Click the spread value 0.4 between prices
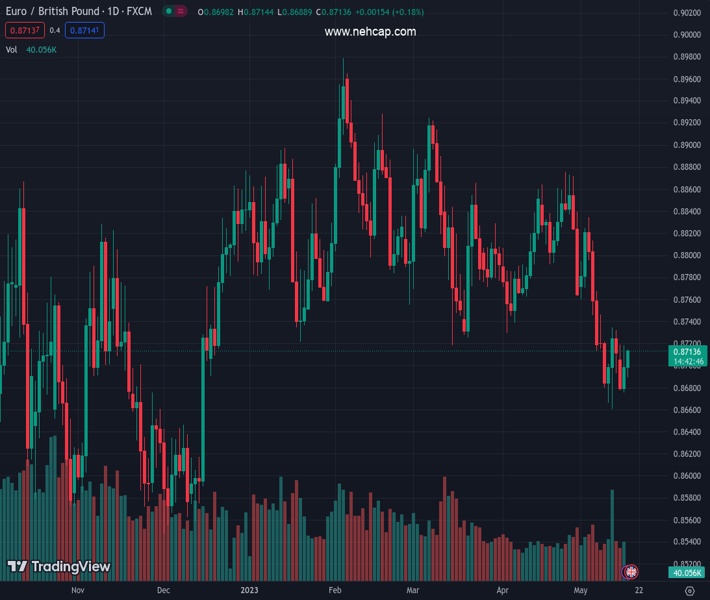This screenshot has height=600, width=710. [54, 31]
